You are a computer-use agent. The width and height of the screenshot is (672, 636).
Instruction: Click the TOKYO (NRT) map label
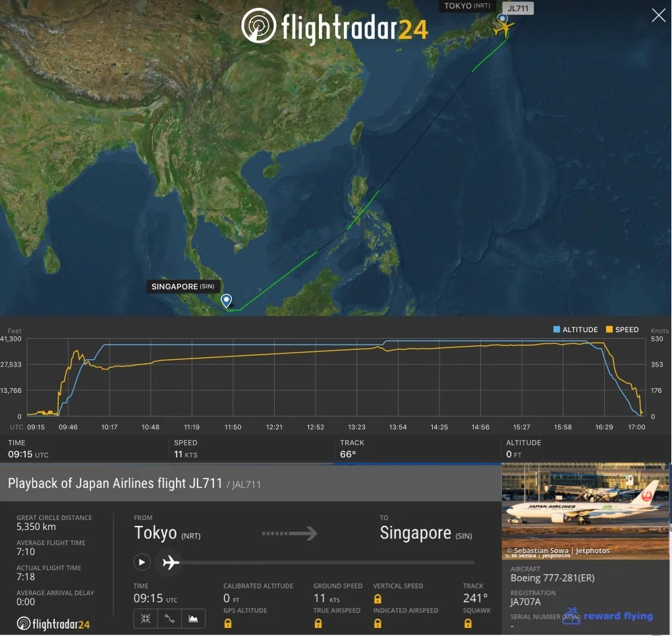(x=466, y=5)
